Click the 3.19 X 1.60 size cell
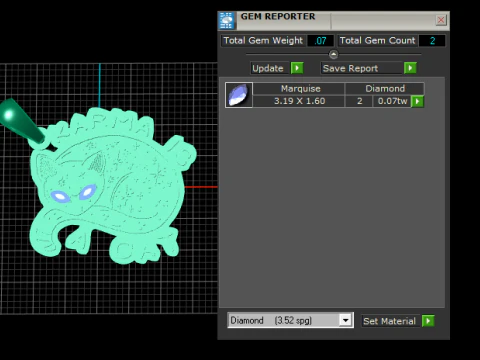The image size is (480, 360). [299, 101]
